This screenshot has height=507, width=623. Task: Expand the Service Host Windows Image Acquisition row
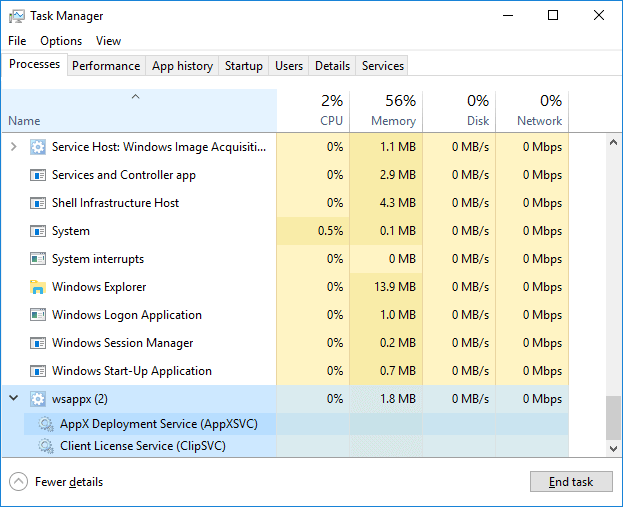pos(14,147)
